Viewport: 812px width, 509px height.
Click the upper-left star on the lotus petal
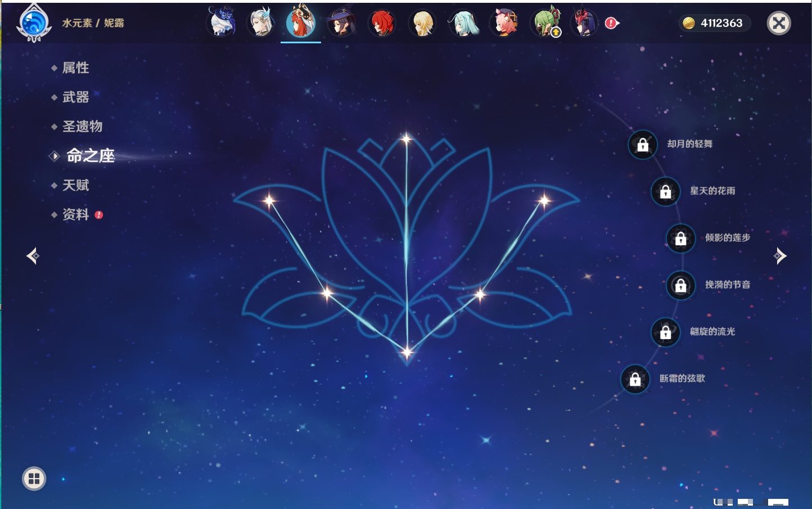pos(269,200)
